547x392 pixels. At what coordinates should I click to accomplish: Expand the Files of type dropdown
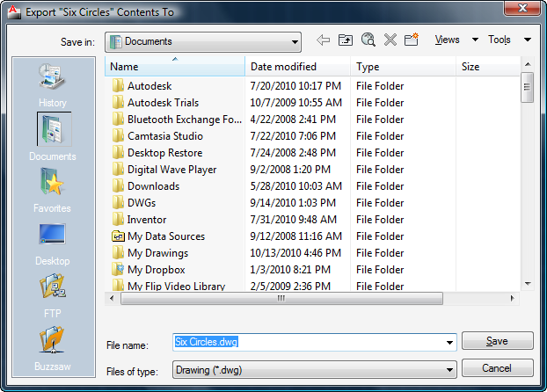click(x=449, y=369)
